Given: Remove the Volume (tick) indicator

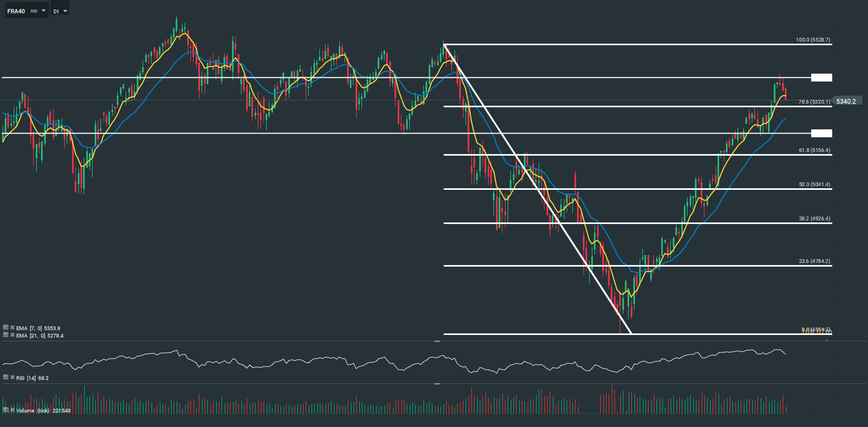Looking at the screenshot, I should 12,410.
